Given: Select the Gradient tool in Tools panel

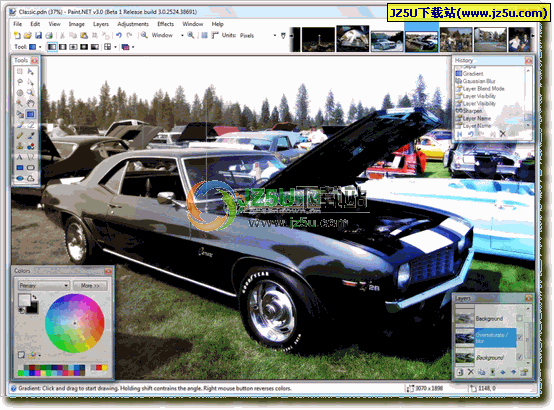Looking at the screenshot, I should coord(31,114).
